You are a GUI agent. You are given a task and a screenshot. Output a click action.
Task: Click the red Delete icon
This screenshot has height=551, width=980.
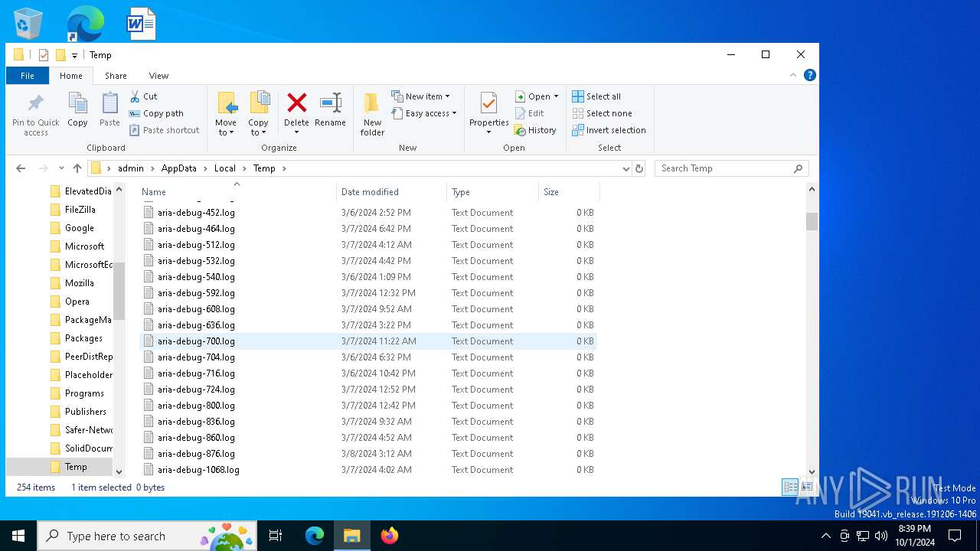(296, 103)
